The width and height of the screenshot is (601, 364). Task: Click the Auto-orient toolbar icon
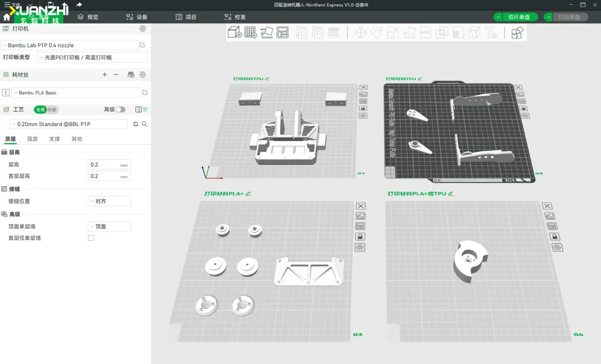click(267, 32)
